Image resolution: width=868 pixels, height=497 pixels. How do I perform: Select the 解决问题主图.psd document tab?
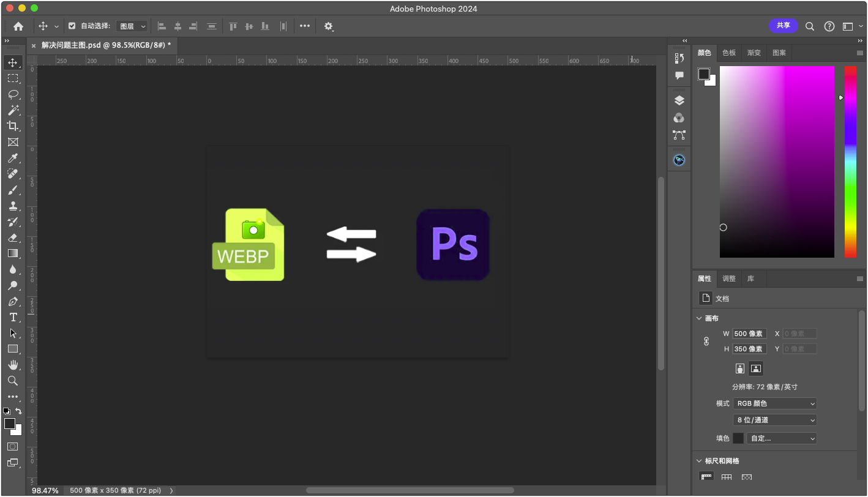[x=106, y=45]
